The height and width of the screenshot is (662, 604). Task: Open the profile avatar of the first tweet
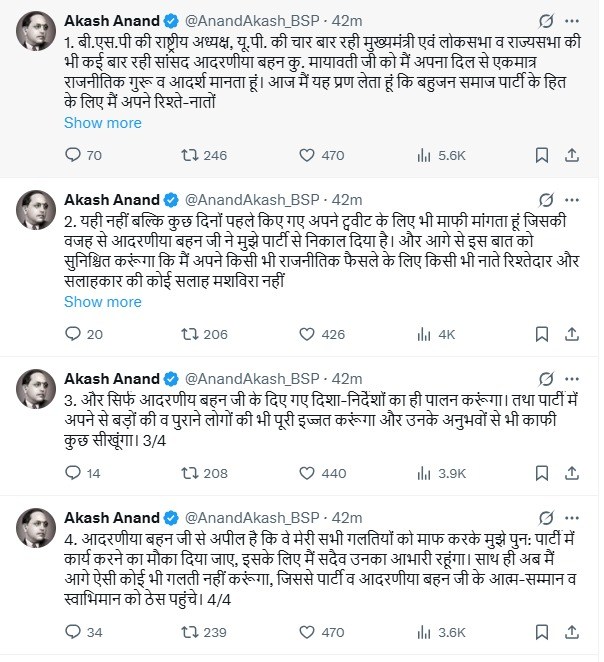(x=36, y=31)
